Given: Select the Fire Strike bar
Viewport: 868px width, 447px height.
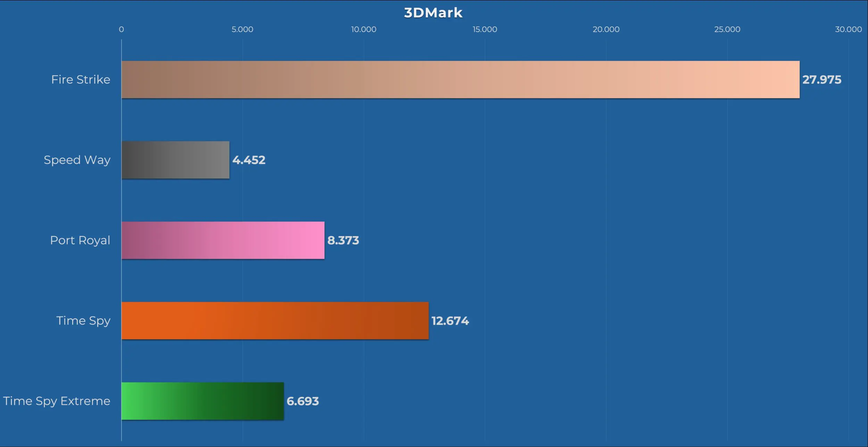Looking at the screenshot, I should click(x=460, y=80).
